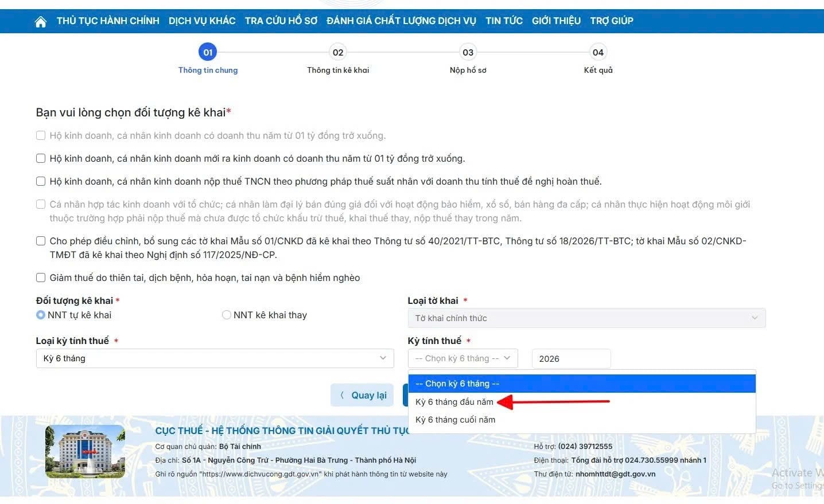
Task: Click 'Thông tin chung' step label
Action: 208,70
